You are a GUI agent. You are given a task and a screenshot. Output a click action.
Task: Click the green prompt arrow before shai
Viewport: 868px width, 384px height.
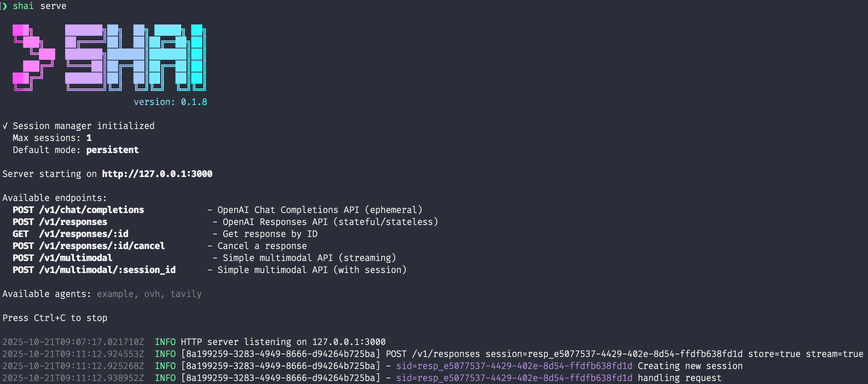[x=5, y=6]
